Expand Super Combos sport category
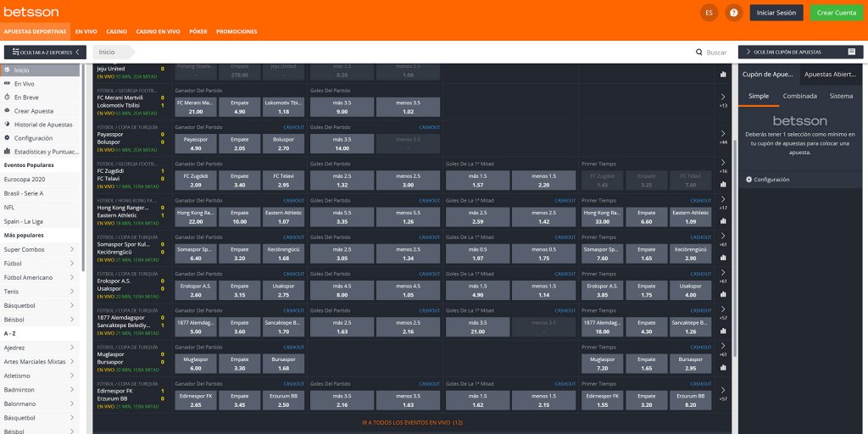This screenshot has height=434, width=868. tap(72, 250)
